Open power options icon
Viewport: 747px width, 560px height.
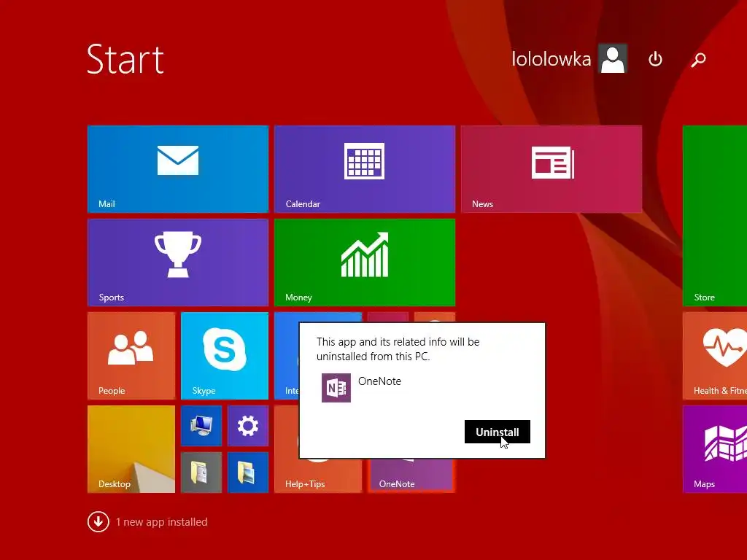click(655, 59)
